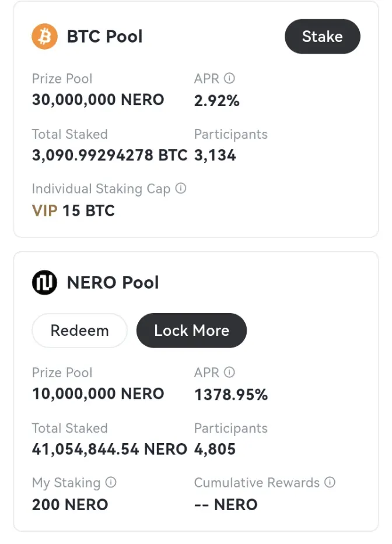The width and height of the screenshot is (392, 544).
Task: Click the 200 NERO My Staking amount
Action: click(70, 505)
